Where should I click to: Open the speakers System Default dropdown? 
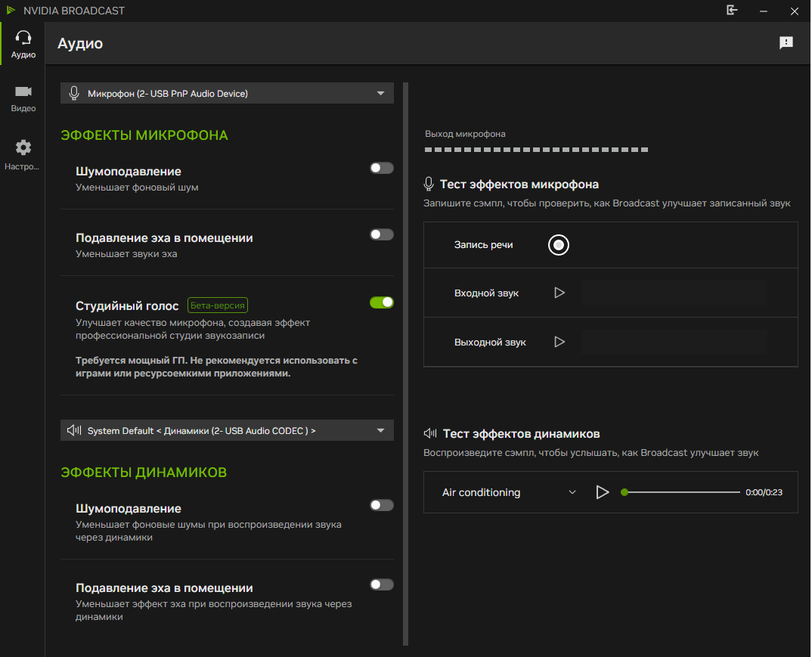(x=227, y=430)
